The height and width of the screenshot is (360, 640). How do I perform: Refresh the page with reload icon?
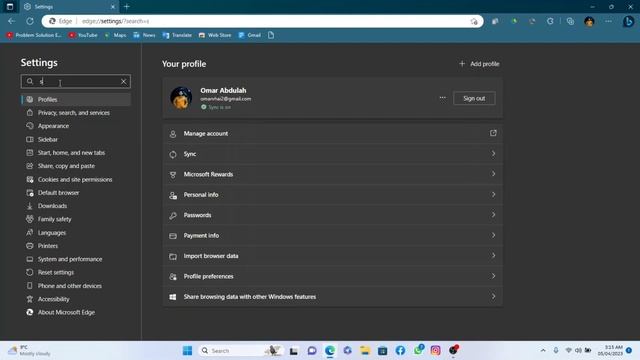[30, 21]
